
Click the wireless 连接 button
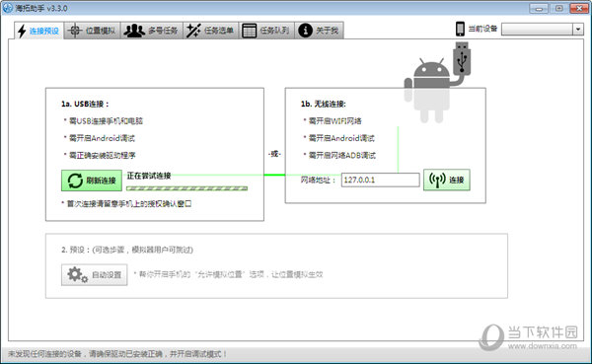[x=447, y=180]
